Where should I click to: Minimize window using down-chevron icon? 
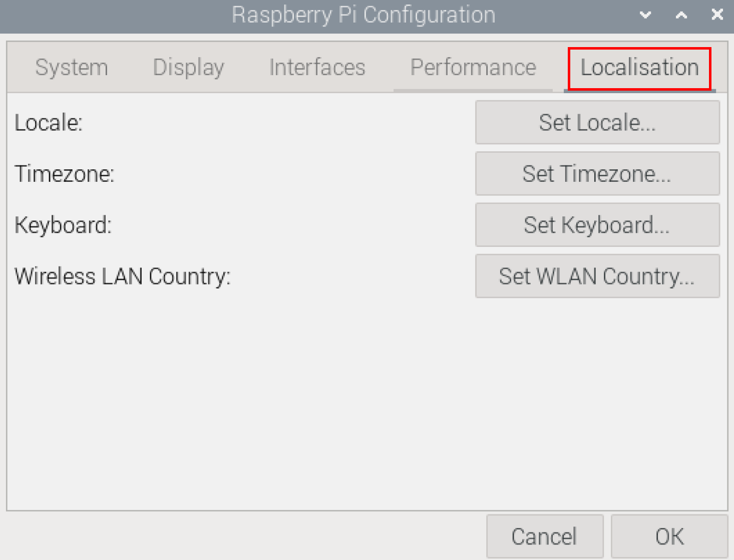coord(645,15)
